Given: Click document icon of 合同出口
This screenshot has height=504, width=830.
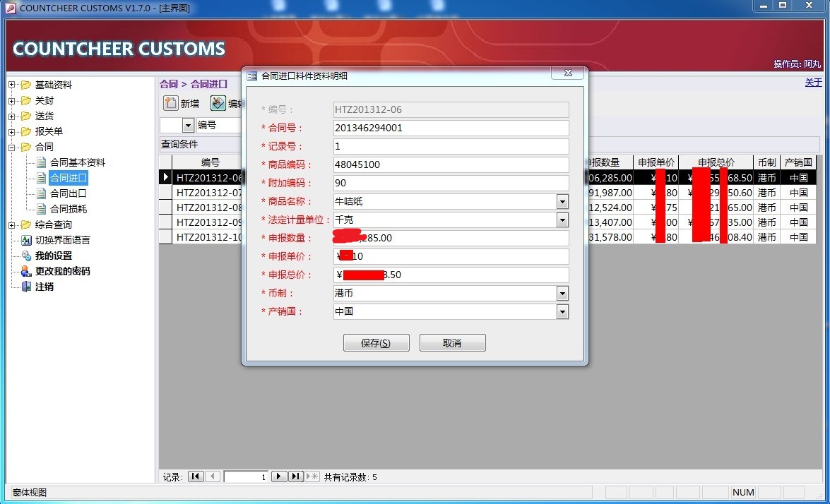Looking at the screenshot, I should (41, 193).
